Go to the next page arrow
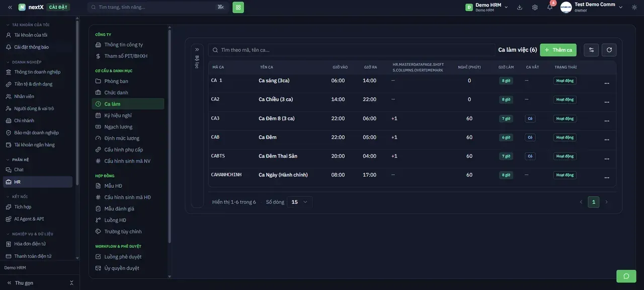 [606, 202]
